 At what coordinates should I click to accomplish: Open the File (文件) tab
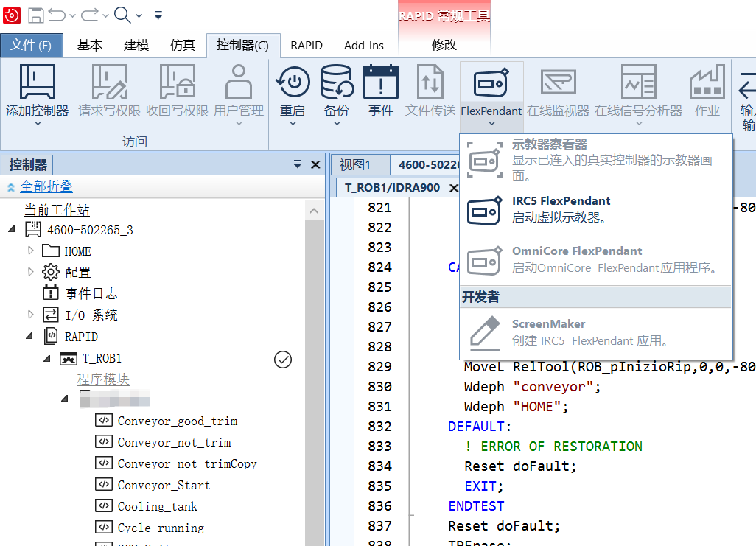coord(32,46)
